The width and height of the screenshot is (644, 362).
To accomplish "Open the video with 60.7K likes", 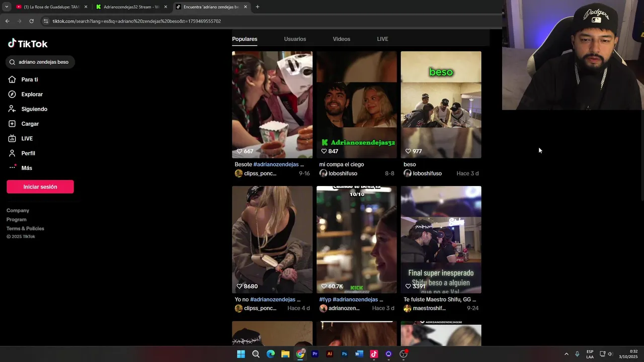I will click(x=357, y=239).
